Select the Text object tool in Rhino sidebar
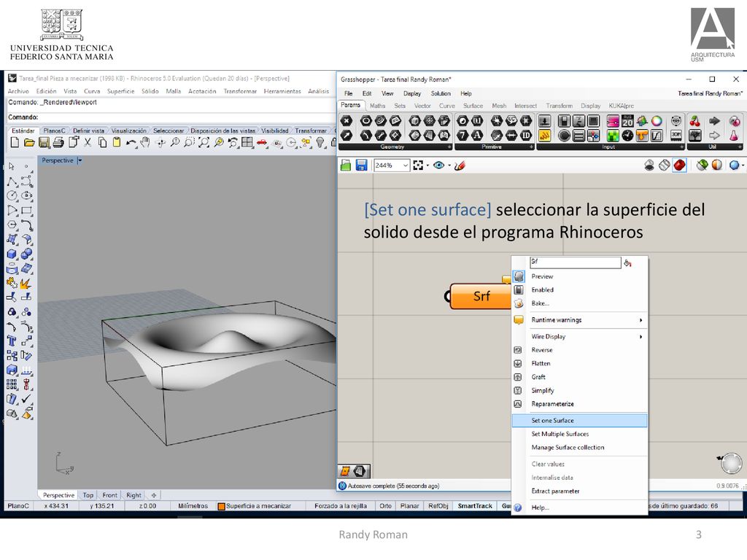 tap(12, 341)
